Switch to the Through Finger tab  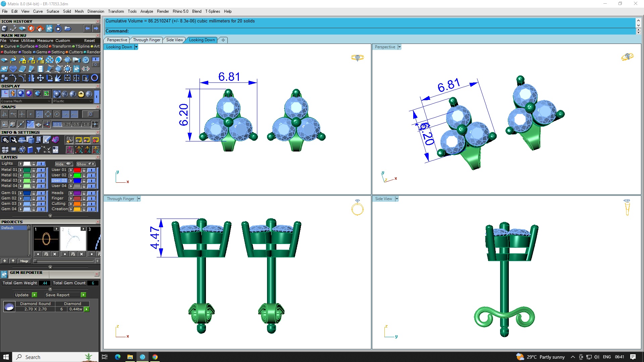pyautogui.click(x=147, y=40)
